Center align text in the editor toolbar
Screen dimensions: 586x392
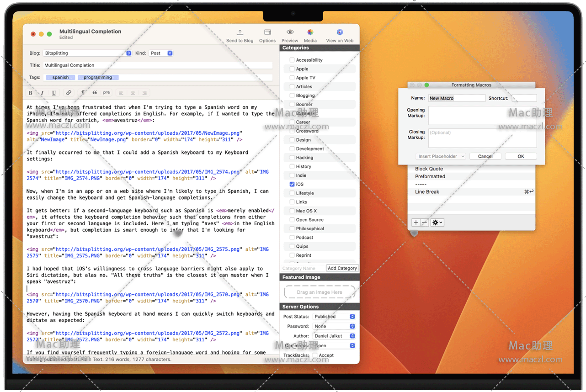coord(133,93)
